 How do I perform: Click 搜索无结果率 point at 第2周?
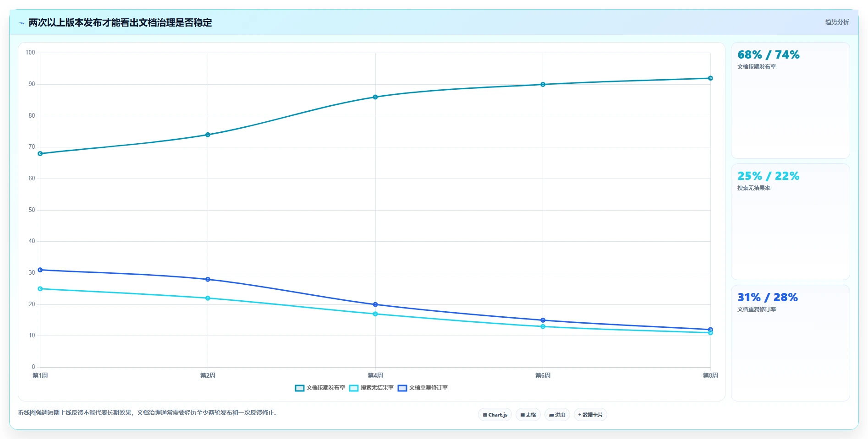click(208, 298)
